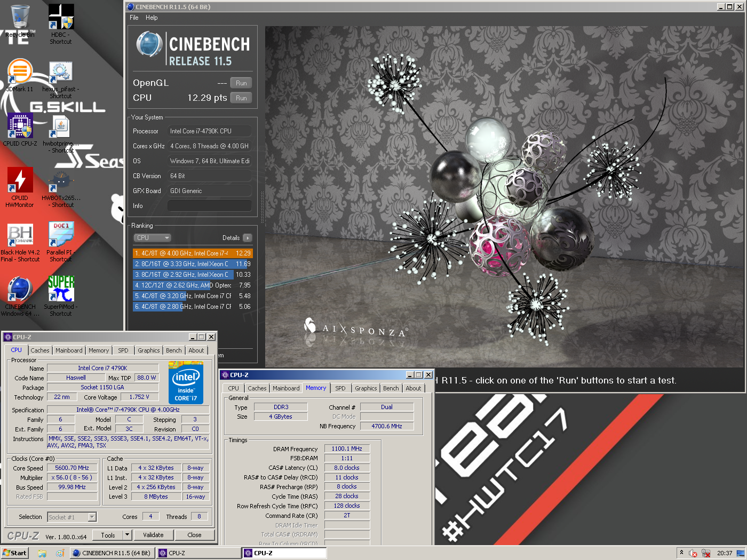Open the Cinebench ranking CPU dropdown
This screenshot has width=747, height=560.
click(x=152, y=238)
